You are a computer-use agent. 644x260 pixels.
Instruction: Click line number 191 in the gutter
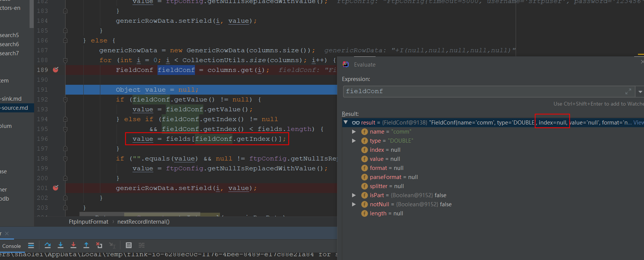42,89
